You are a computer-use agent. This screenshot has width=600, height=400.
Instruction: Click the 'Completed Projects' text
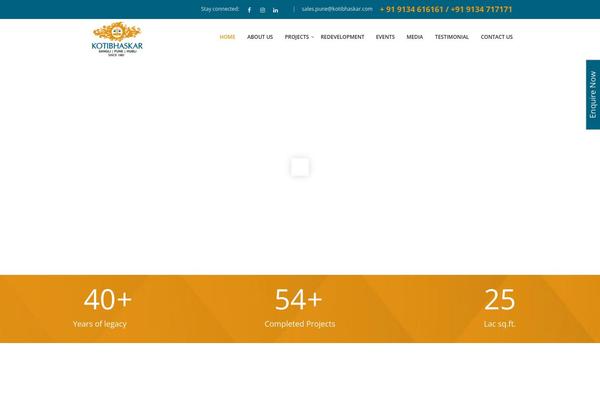300,324
